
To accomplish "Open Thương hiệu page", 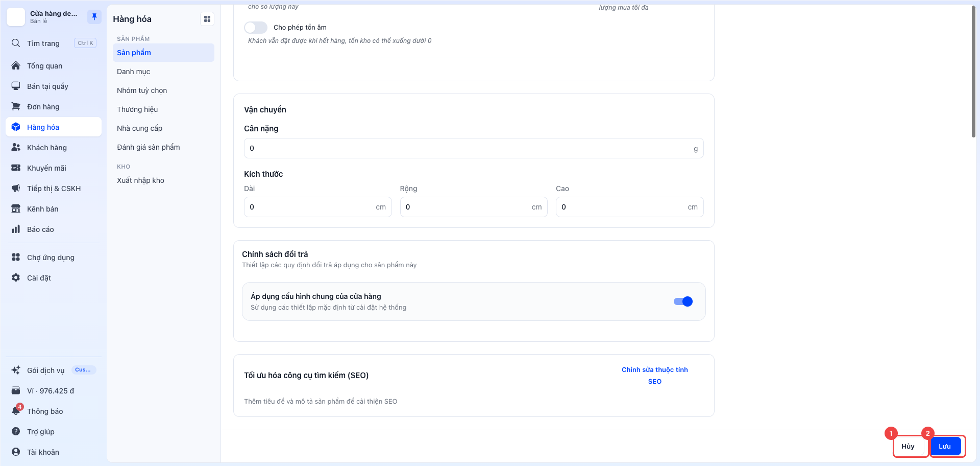I will point(163,109).
